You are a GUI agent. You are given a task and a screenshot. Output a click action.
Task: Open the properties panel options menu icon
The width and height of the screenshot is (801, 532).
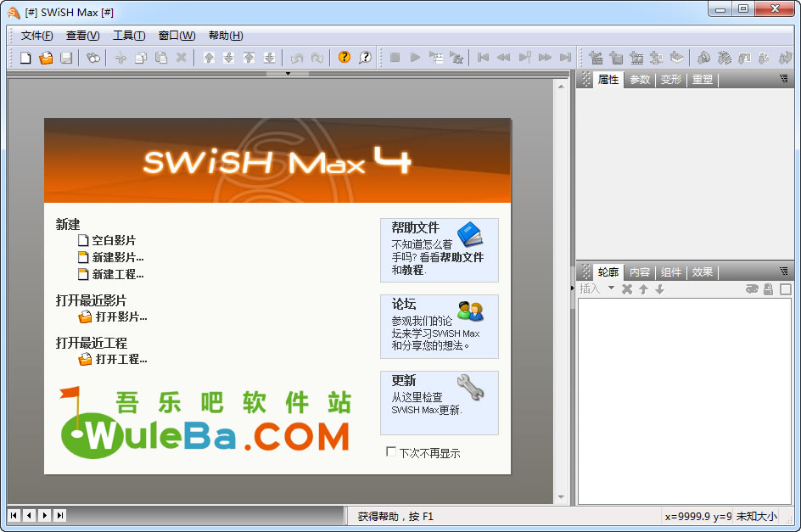784,79
